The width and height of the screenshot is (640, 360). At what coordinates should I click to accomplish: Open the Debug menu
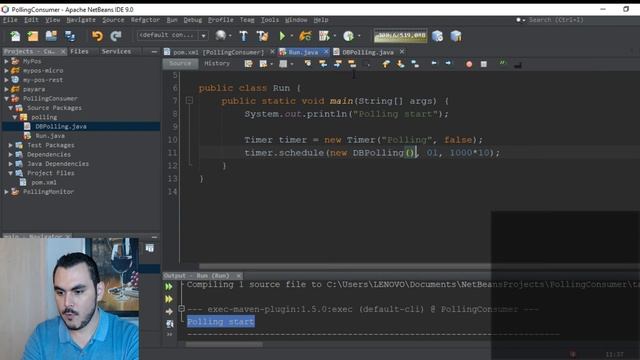pyautogui.click(x=193, y=20)
